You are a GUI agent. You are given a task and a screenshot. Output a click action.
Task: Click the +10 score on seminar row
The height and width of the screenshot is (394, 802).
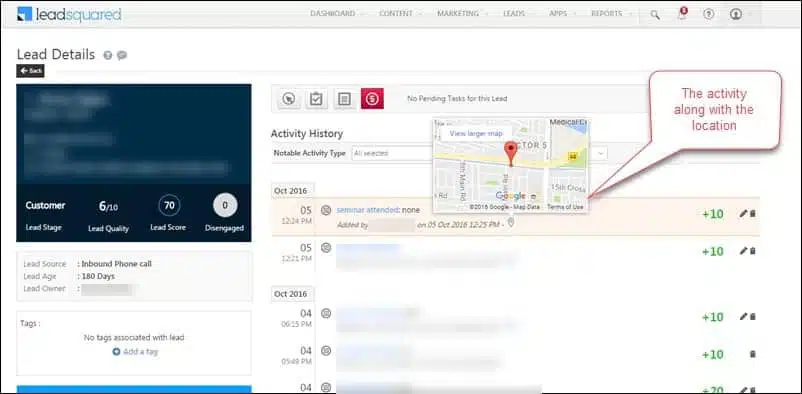712,214
